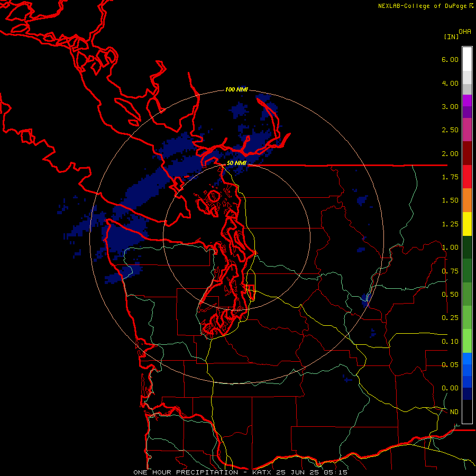Select the darkest green swatch beside 1.00
This screenshot has height=476, width=476.
(467, 247)
